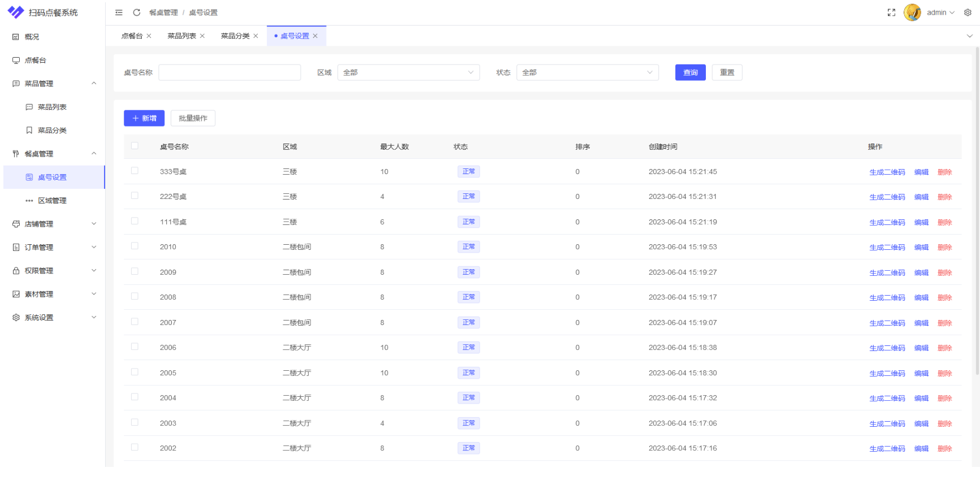Click the 桌号名称 input field
Screen dimensions: 980x485
point(229,72)
